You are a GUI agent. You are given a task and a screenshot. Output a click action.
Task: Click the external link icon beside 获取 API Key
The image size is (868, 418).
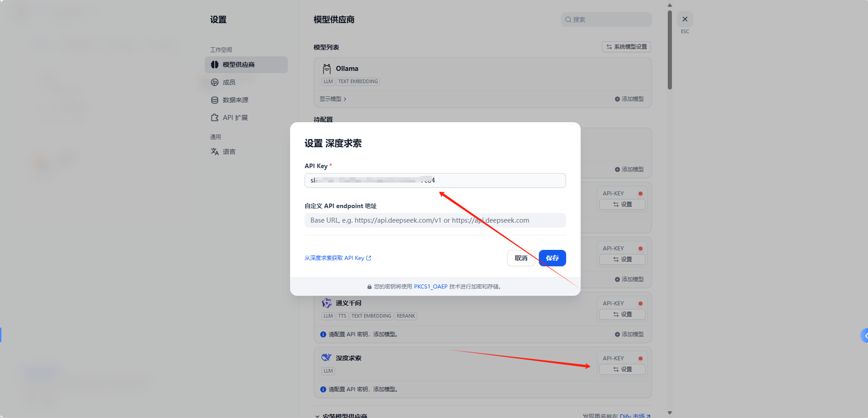click(x=369, y=258)
